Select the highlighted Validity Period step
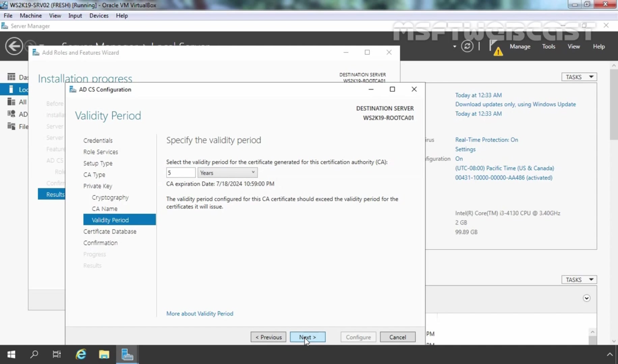This screenshot has height=364, width=618. pyautogui.click(x=119, y=220)
